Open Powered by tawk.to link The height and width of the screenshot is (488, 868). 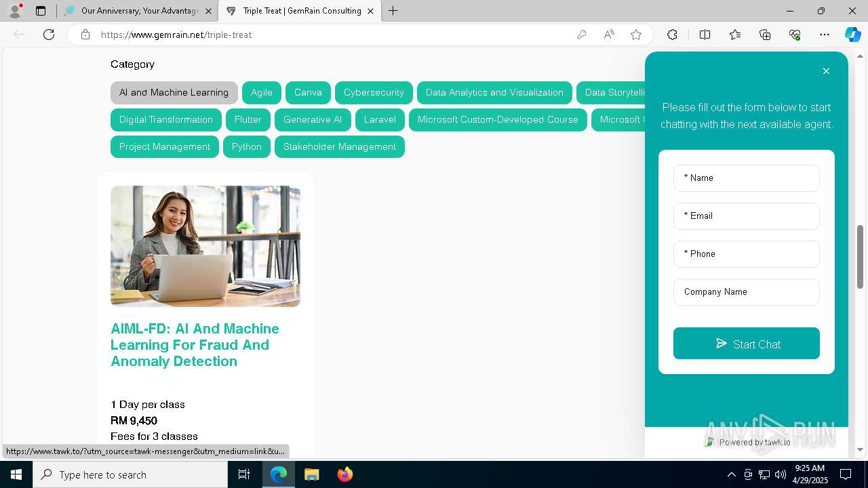click(x=748, y=442)
